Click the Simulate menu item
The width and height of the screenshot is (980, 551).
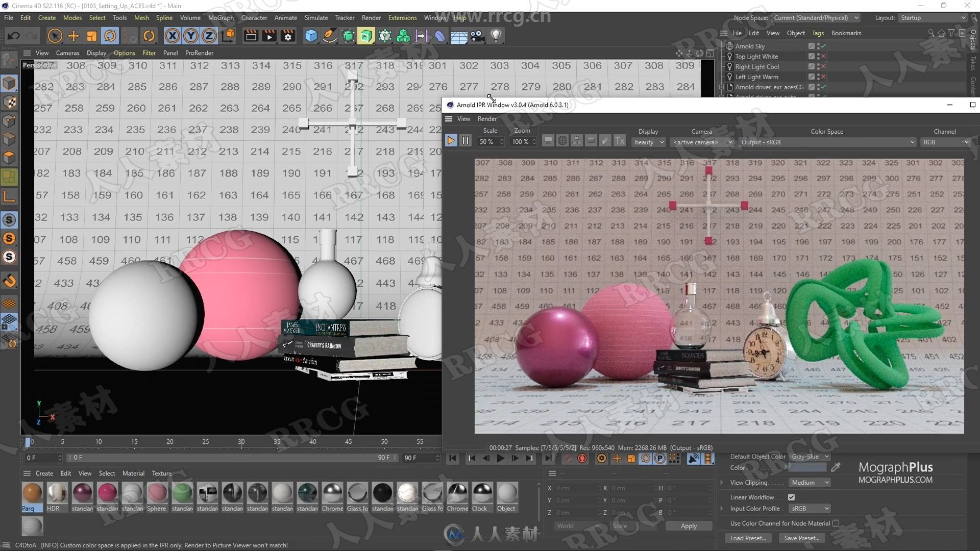tap(315, 17)
